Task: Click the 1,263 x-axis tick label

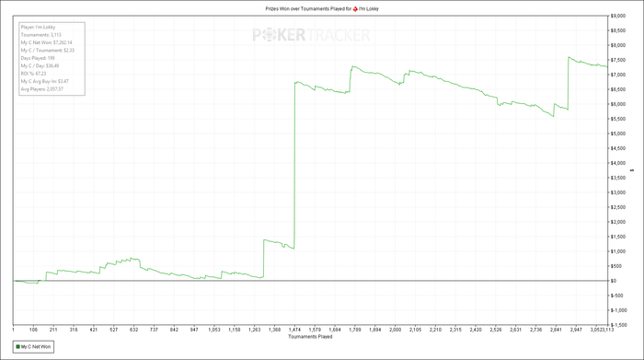Action: click(x=254, y=330)
